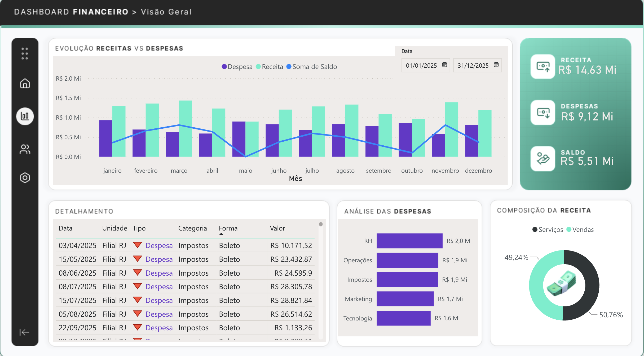Select the RH expense bar
Image resolution: width=644 pixels, height=356 pixels.
click(409, 241)
